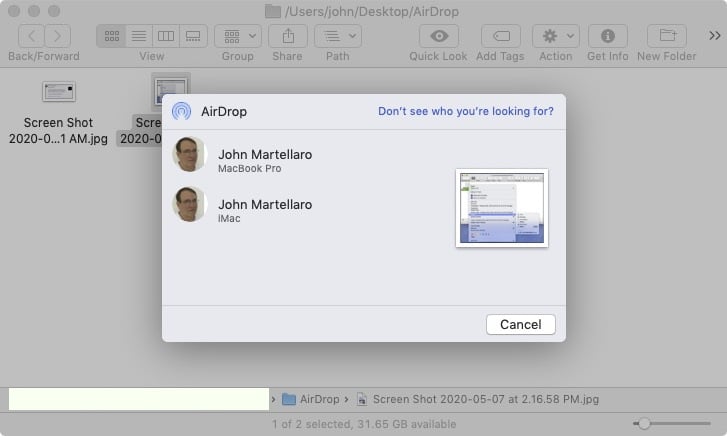Click the screenshot preview thumbnail in dialog
This screenshot has height=436, width=727.
[x=502, y=208]
